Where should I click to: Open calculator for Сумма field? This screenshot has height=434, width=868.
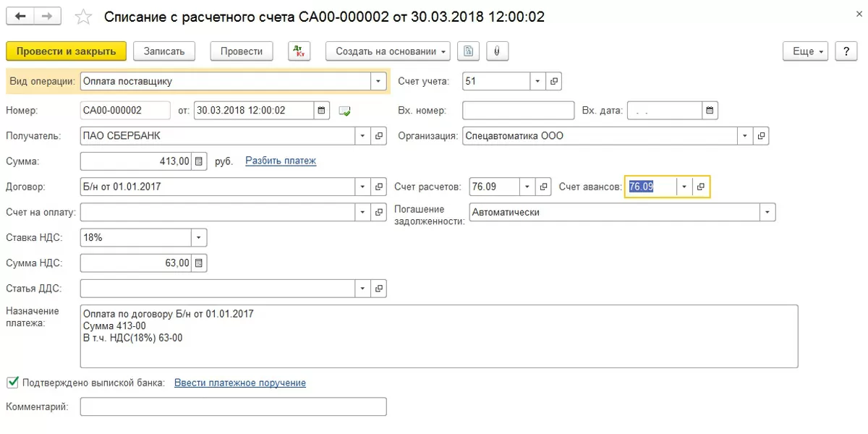tap(200, 161)
